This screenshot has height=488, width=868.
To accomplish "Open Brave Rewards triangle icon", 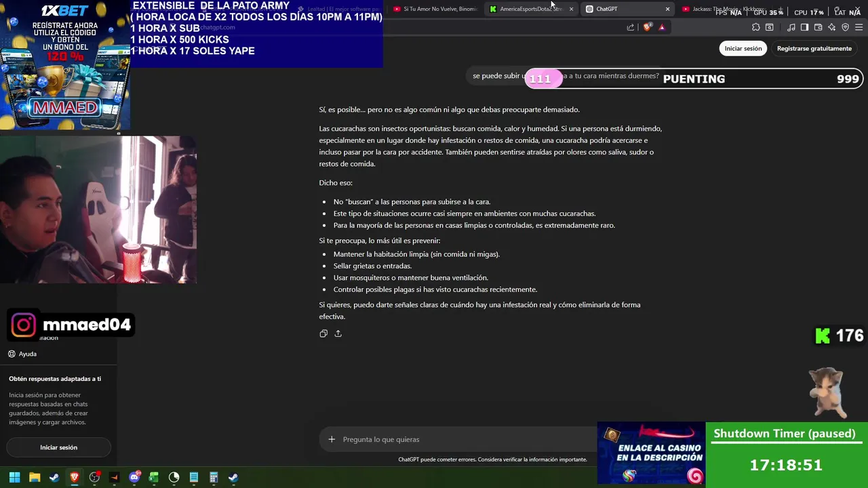I will 662,27.
